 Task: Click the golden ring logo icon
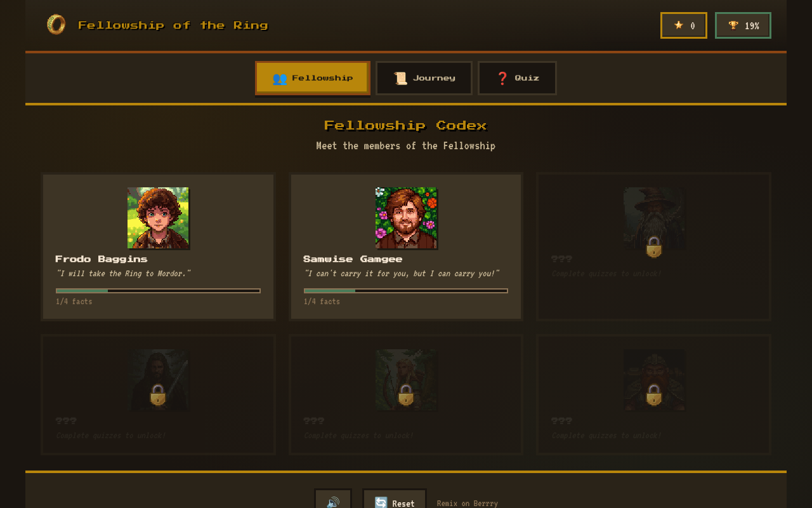click(x=56, y=25)
